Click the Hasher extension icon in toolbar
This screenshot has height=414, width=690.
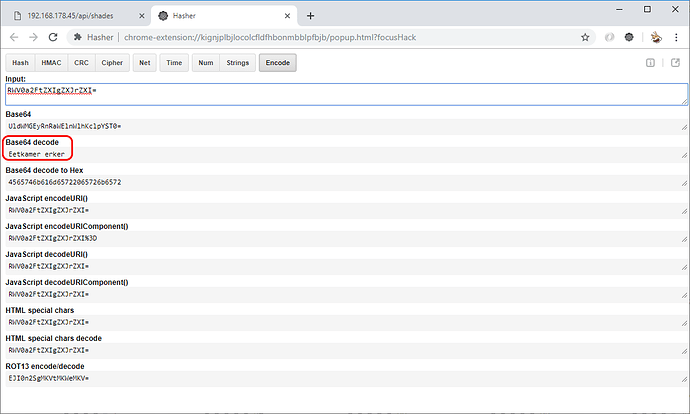[629, 37]
